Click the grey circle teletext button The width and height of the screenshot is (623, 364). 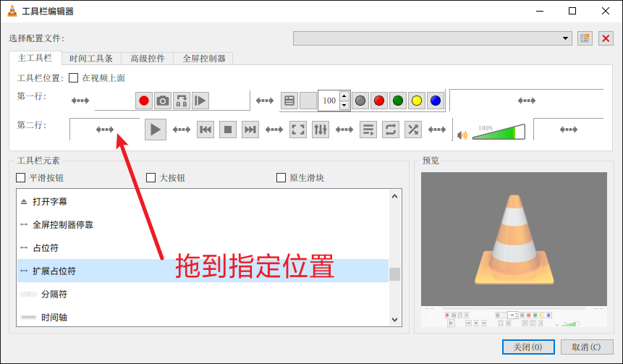(360, 101)
